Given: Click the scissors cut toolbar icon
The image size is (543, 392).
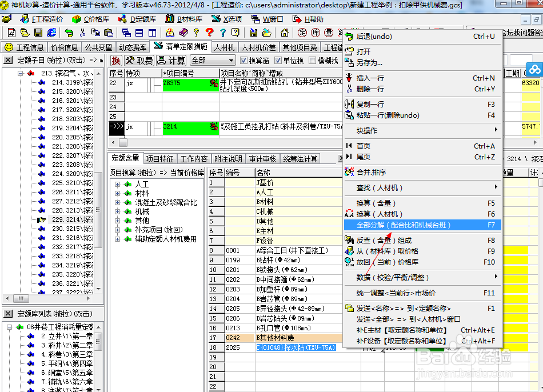Looking at the screenshot, I should pos(82,33).
